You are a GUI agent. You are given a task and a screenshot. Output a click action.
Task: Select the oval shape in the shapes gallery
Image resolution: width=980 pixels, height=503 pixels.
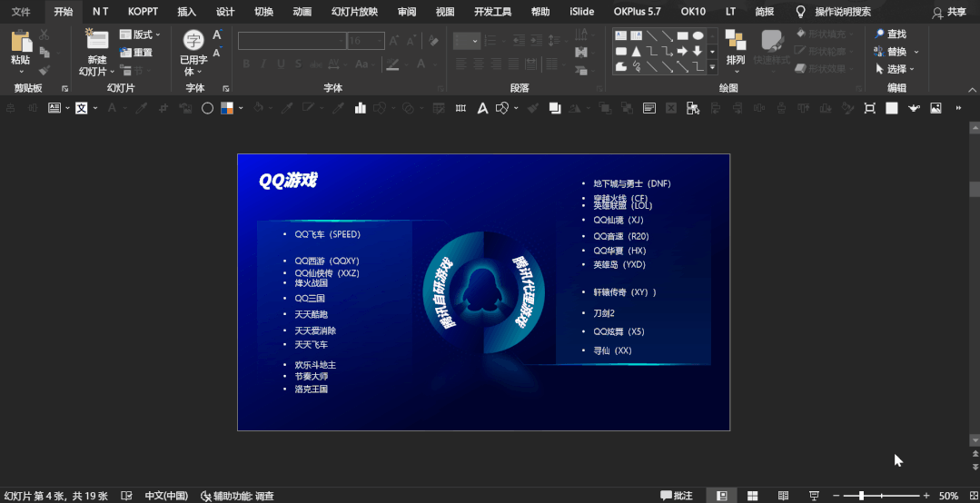coord(698,35)
